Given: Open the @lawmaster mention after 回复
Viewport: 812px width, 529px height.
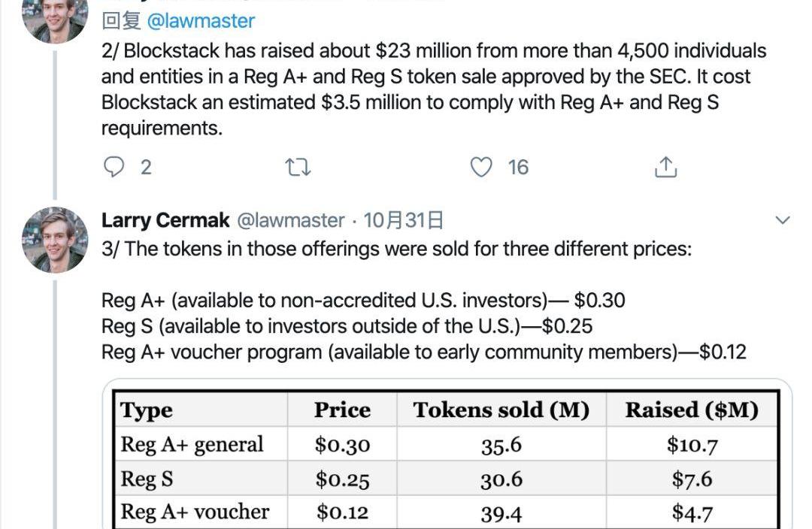Looking at the screenshot, I should (x=201, y=21).
